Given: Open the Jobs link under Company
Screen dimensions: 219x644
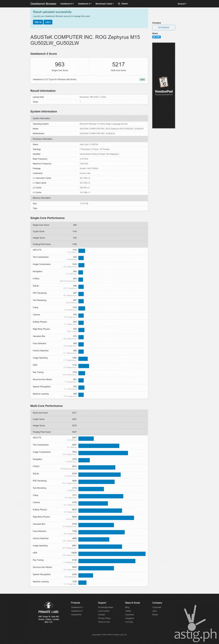Looking at the screenshot, I should pyautogui.click(x=154, y=611).
